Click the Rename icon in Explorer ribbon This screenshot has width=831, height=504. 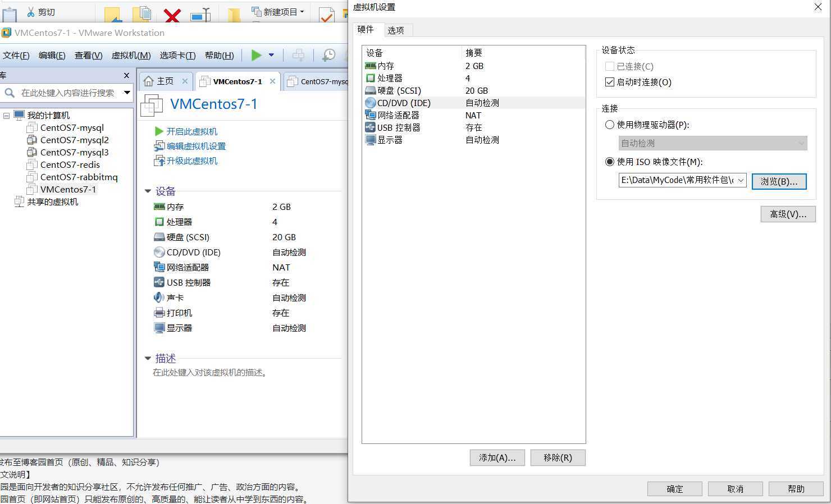(x=200, y=15)
